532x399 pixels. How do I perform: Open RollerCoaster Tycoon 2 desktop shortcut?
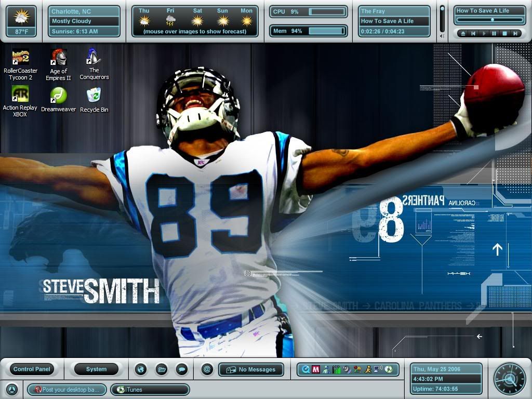[x=20, y=57]
